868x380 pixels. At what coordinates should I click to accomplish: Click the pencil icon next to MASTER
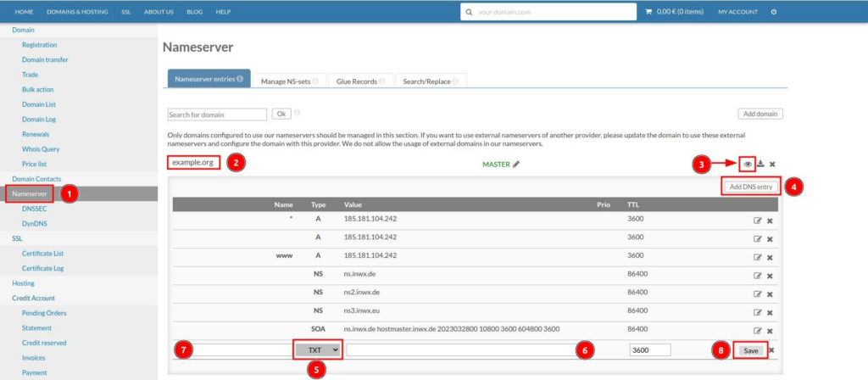(516, 164)
